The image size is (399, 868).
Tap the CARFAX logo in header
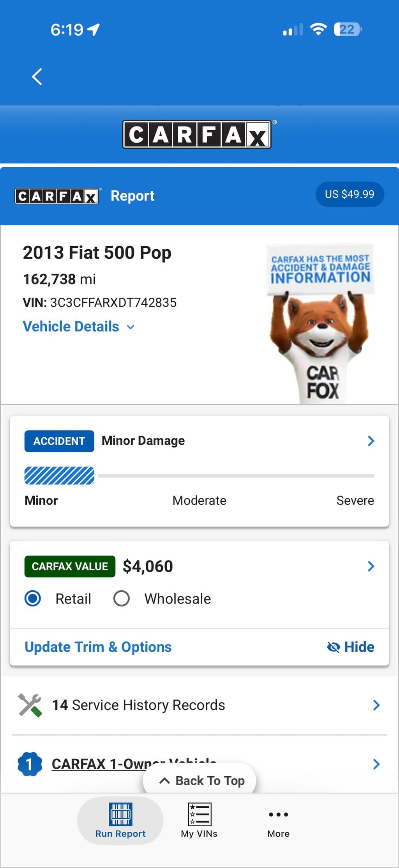(x=197, y=135)
